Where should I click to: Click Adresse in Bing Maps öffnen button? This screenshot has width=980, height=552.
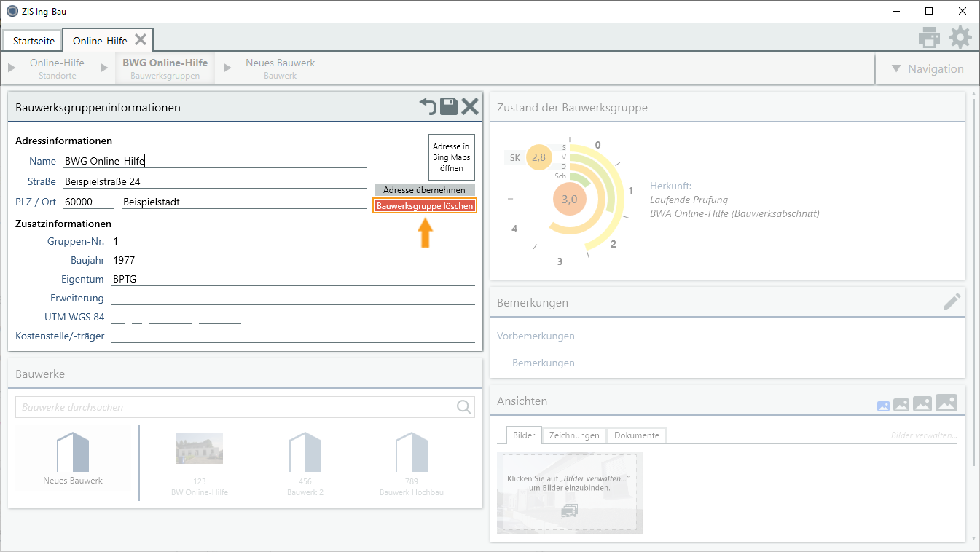pos(451,157)
